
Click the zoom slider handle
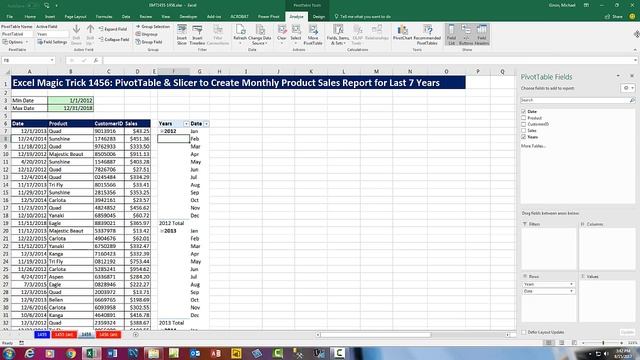click(603, 343)
